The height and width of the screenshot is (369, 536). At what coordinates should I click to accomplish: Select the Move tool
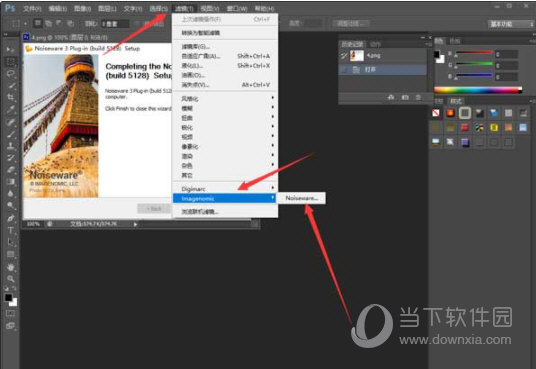pos(10,50)
